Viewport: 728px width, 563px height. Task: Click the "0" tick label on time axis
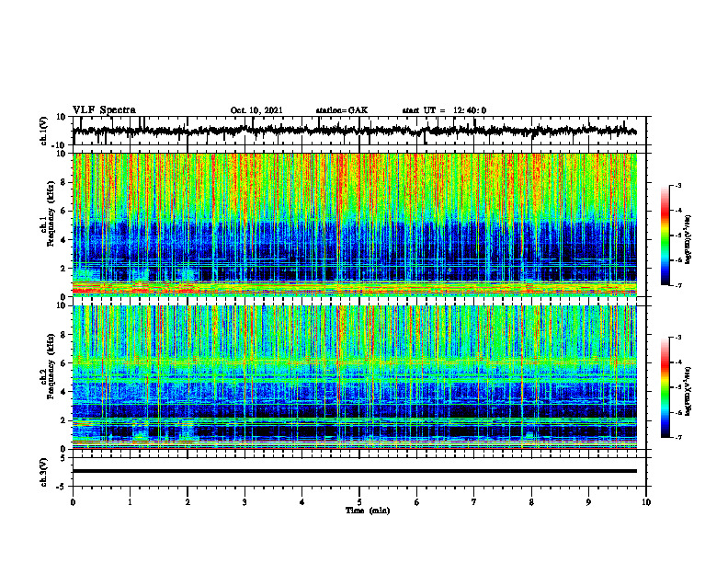tap(73, 502)
